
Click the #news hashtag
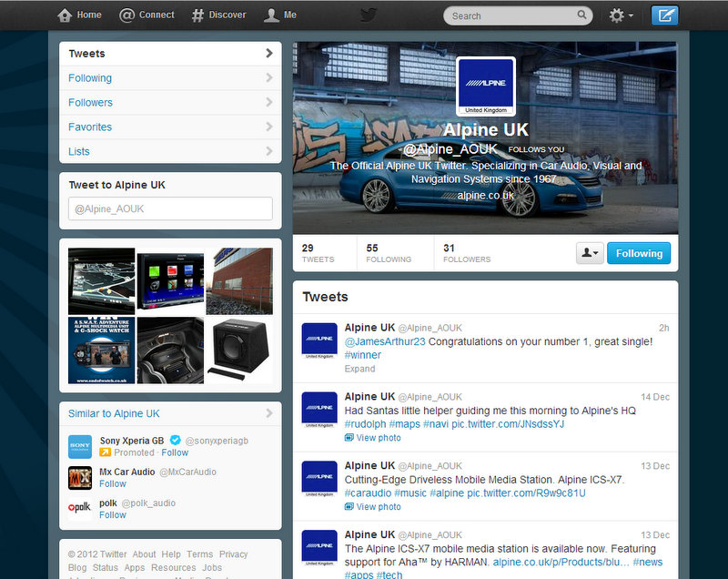(648, 563)
